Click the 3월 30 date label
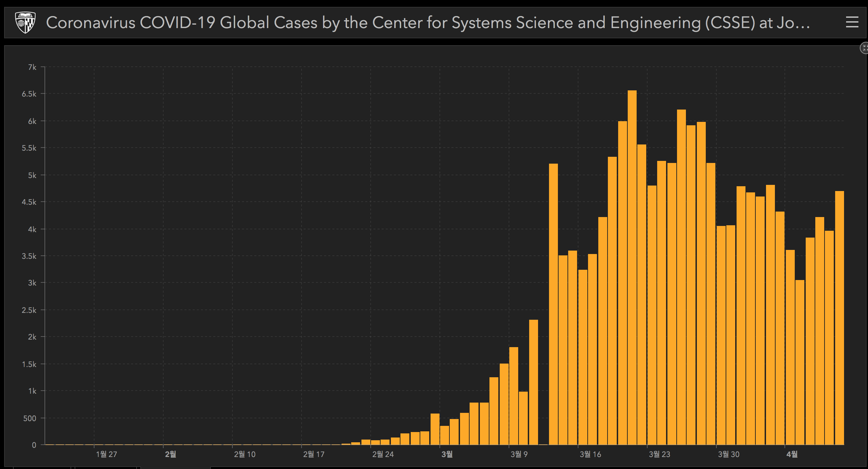The width and height of the screenshot is (868, 469). click(729, 454)
